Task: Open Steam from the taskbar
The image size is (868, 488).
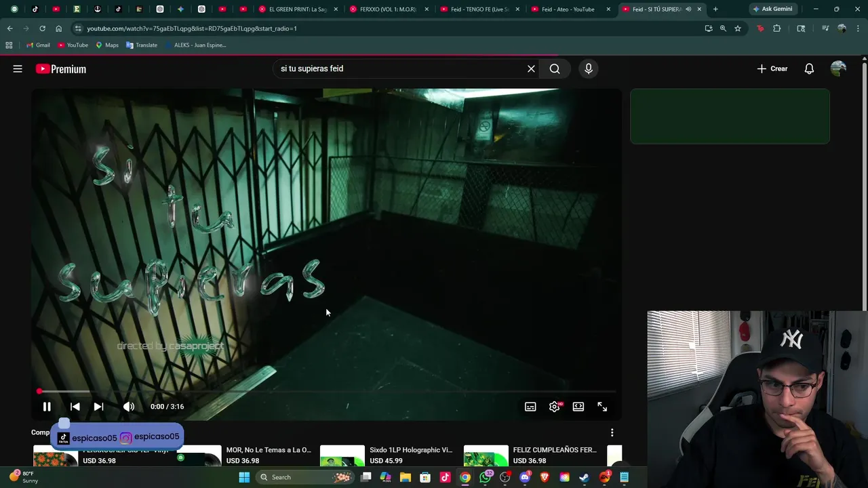Action: click(584, 477)
